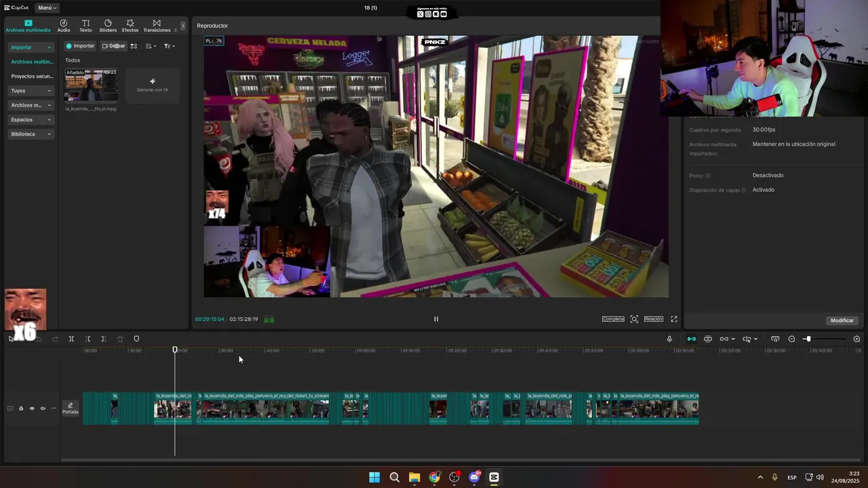Click the Portada cover button

pyautogui.click(x=71, y=409)
